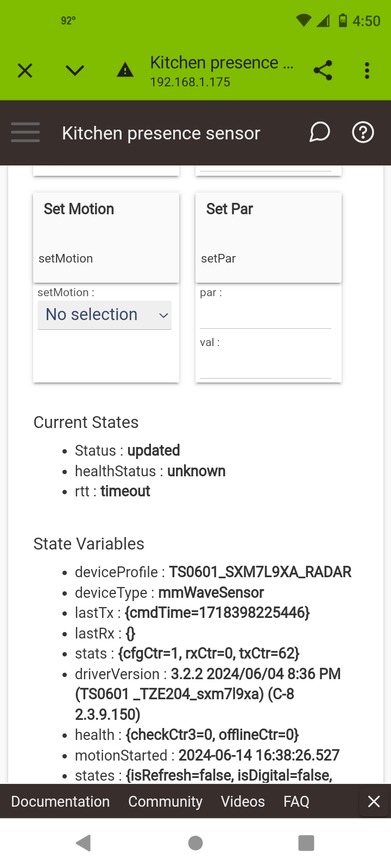This screenshot has height=868, width=391.
Task: Tap the Android back navigation button
Action: (x=84, y=843)
